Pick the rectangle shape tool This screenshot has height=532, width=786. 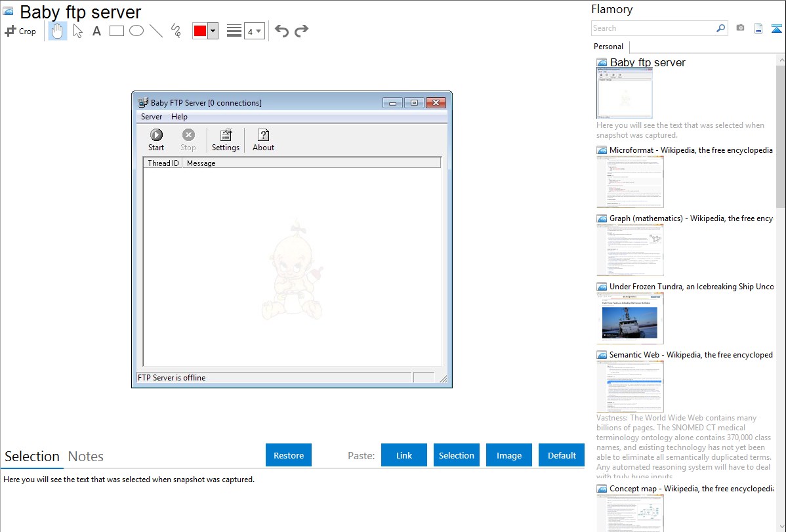[117, 31]
